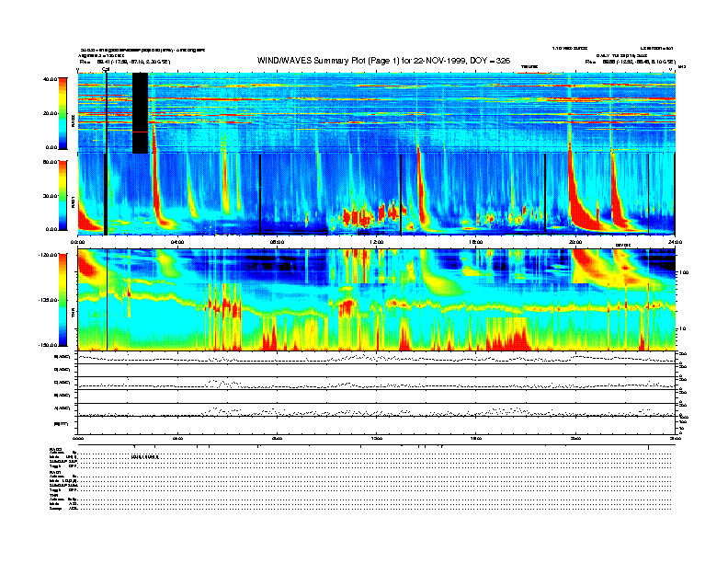Screen dimensions: 728x563
Task: Click 04:00 tick label under RAD1 spectrogram
Action: [177, 242]
